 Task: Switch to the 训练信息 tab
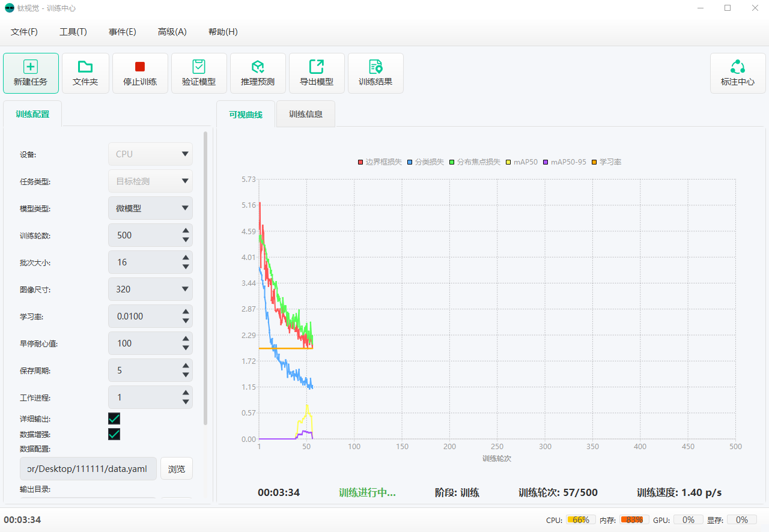point(306,114)
